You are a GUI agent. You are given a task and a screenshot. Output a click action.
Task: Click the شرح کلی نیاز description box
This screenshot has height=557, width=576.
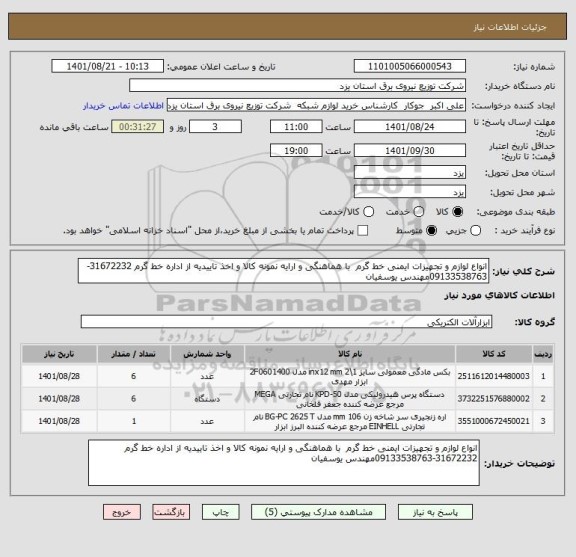coord(283,271)
